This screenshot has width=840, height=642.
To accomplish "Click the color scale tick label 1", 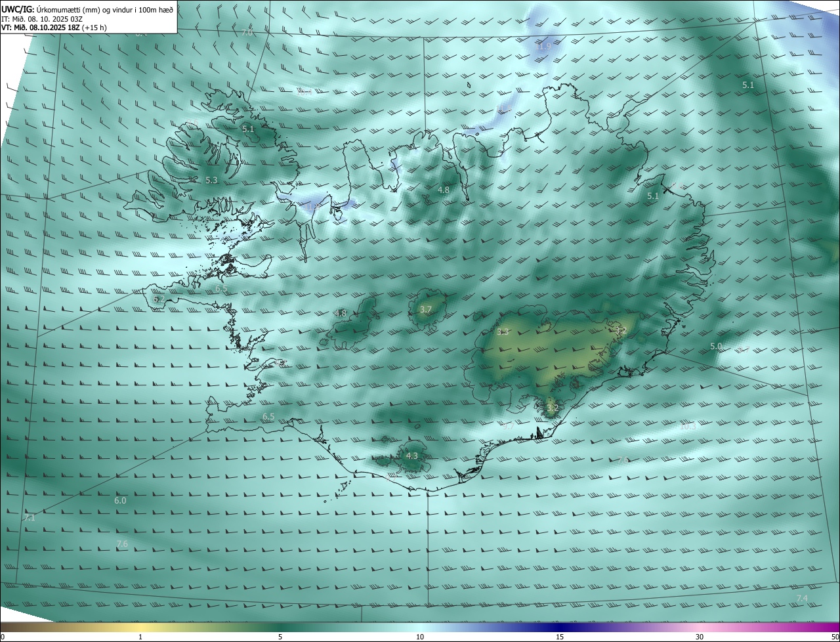I will pyautogui.click(x=140, y=637).
